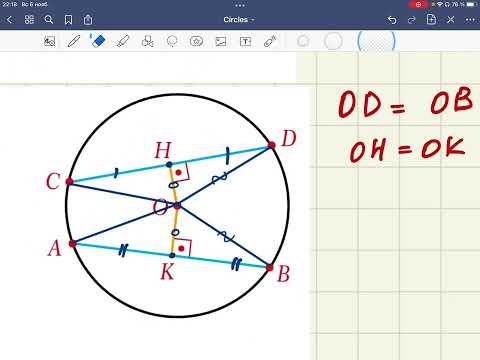Undo the last stroke
Viewport: 480px width, 360px height.
[x=392, y=20]
